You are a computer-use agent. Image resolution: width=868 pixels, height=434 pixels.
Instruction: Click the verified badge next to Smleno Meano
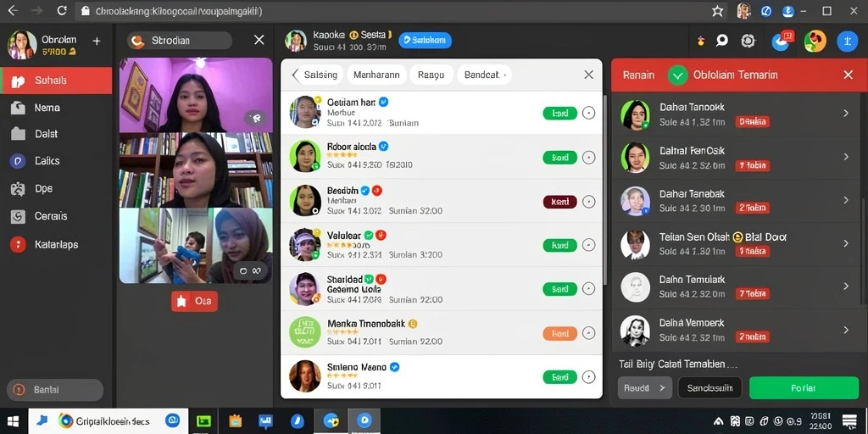395,366
